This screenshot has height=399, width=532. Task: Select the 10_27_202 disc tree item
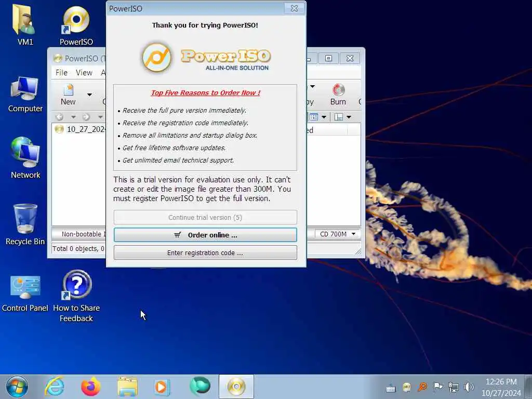80,129
